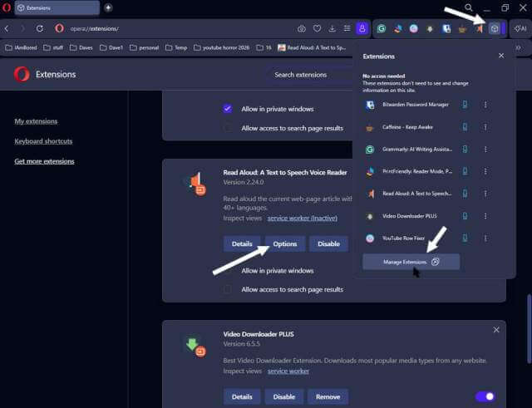Open more options for Bitwarden Password Manager
Viewport: 532px width, 408px height.
point(485,105)
